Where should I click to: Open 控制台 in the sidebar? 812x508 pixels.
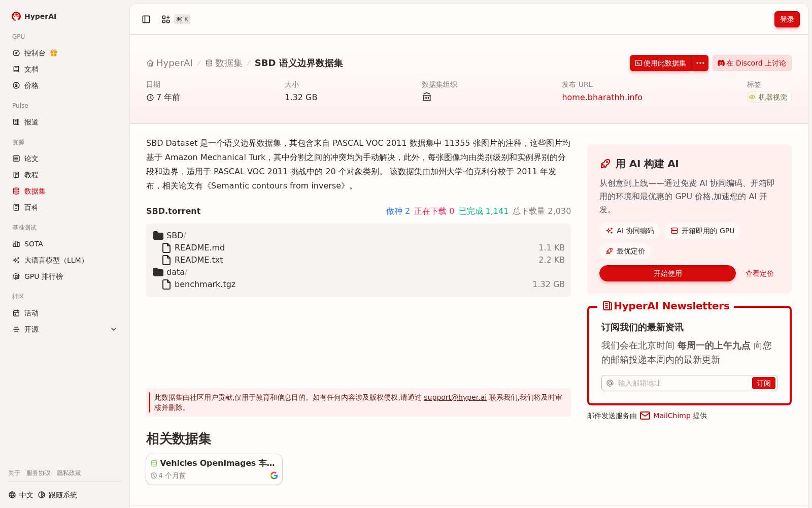pos(35,53)
